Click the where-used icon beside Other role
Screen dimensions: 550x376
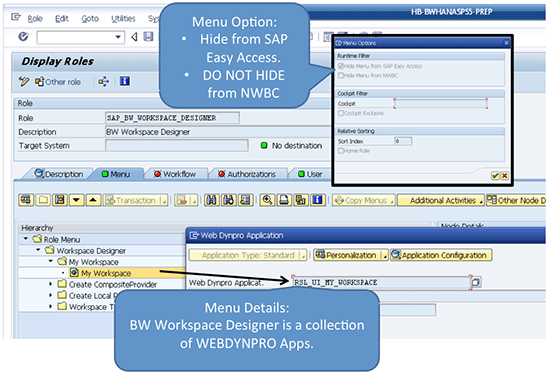(x=104, y=82)
